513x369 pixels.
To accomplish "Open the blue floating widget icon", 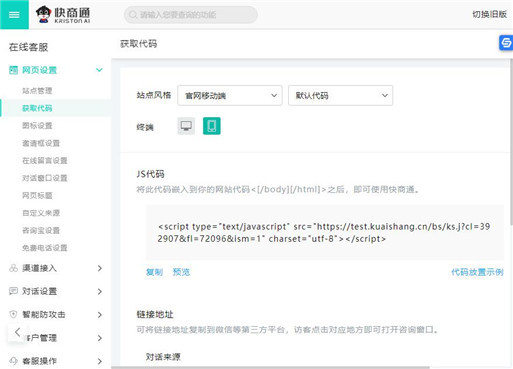I will (506, 43).
